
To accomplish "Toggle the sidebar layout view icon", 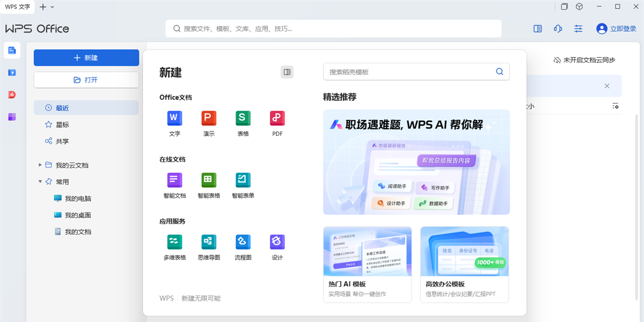I will (537, 28).
